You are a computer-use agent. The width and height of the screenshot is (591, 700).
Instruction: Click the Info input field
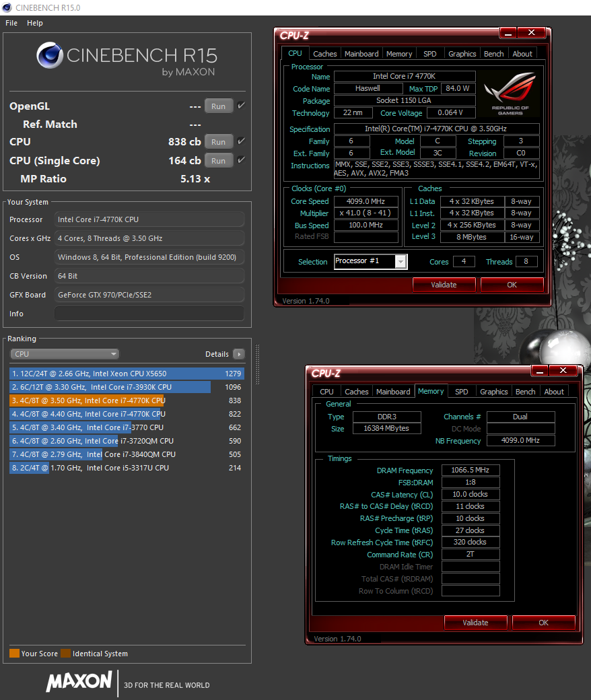pos(149,314)
